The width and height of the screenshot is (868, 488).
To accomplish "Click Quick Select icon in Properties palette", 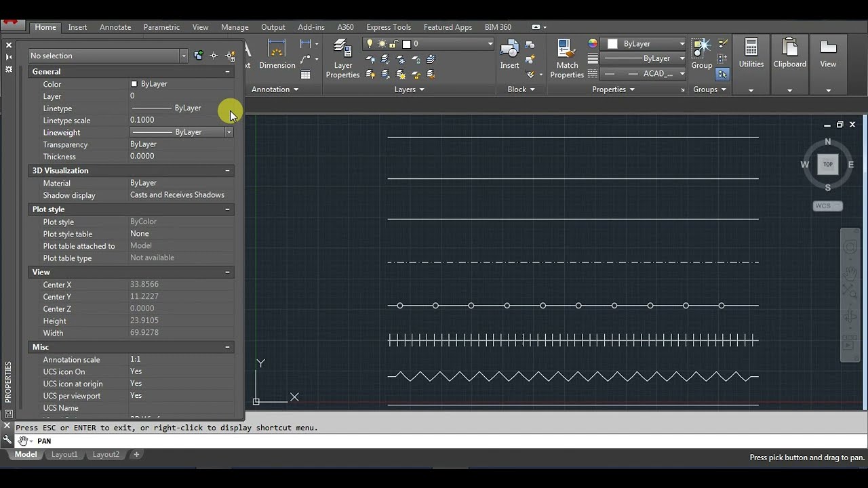I will [230, 56].
